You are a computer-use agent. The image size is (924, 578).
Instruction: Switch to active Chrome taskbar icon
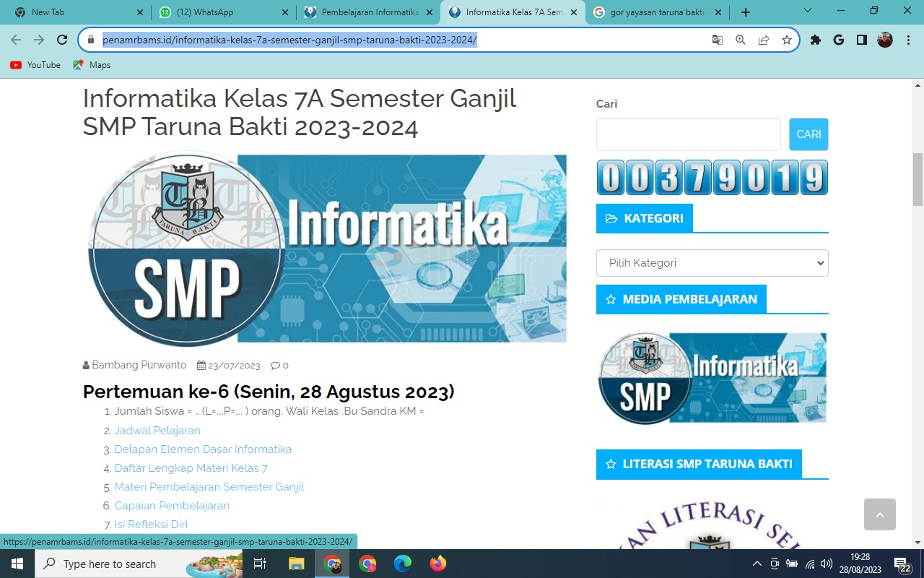(332, 564)
